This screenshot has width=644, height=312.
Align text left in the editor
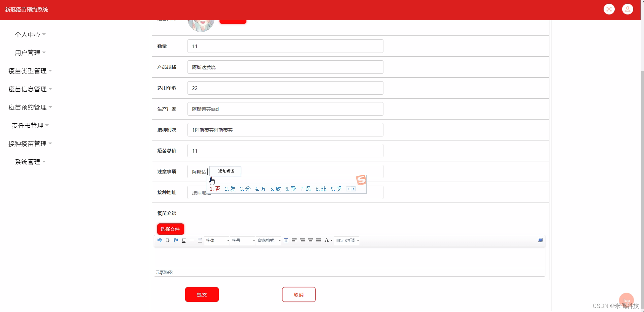[294, 240]
